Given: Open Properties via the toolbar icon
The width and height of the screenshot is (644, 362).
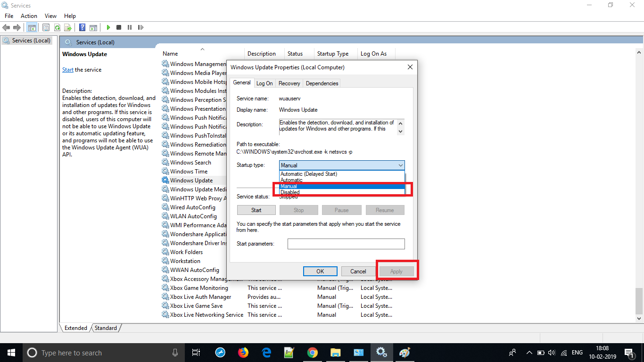Looking at the screenshot, I should [46, 28].
